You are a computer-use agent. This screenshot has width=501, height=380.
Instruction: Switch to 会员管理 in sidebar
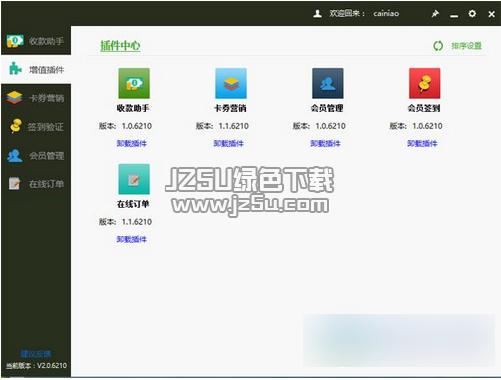click(x=36, y=155)
